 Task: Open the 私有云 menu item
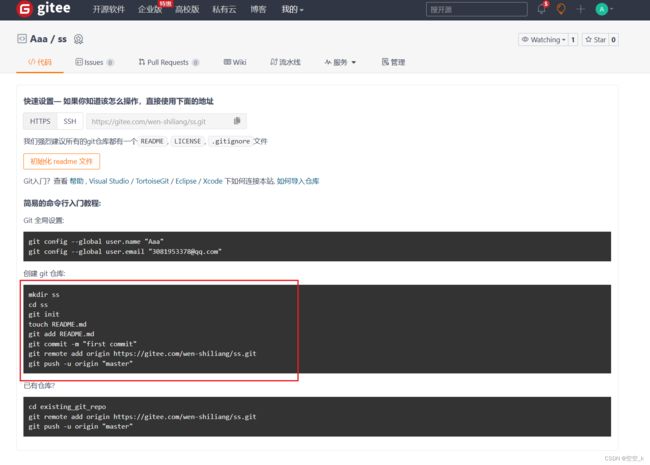224,9
